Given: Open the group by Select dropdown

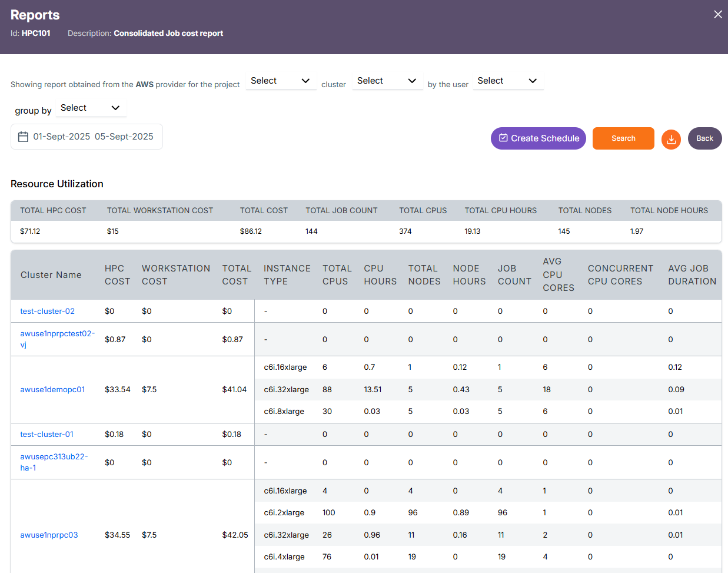Looking at the screenshot, I should [x=91, y=108].
